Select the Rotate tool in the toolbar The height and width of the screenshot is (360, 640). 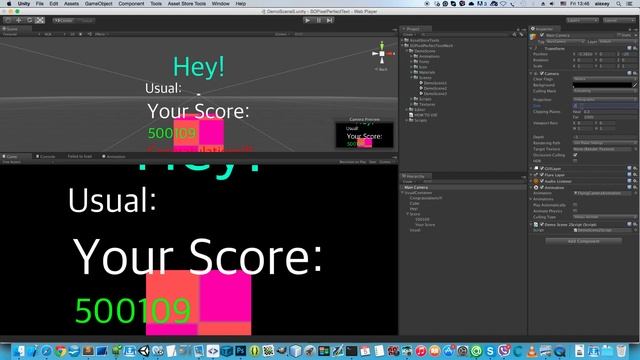coord(29,20)
